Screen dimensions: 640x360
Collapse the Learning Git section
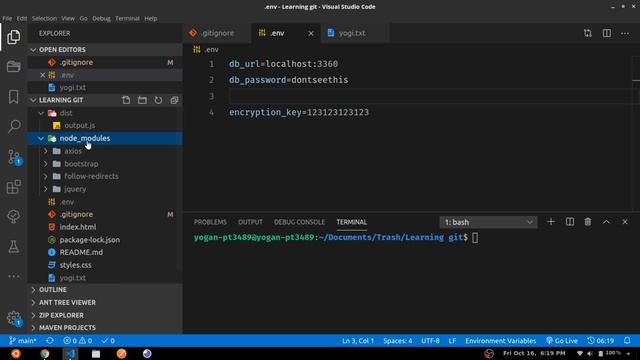pos(33,100)
